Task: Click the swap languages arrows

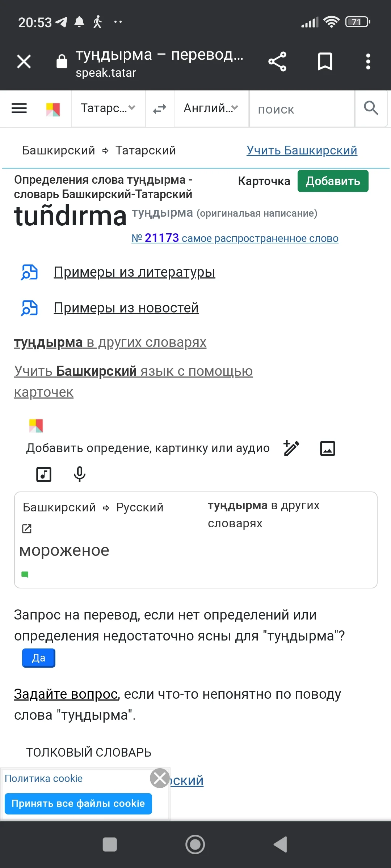Action: tap(159, 109)
